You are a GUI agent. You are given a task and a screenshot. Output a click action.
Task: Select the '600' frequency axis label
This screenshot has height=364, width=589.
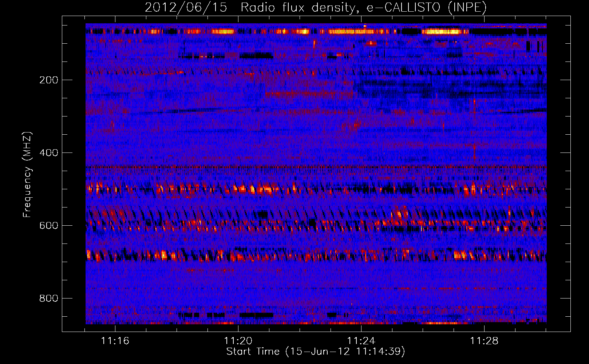point(49,226)
